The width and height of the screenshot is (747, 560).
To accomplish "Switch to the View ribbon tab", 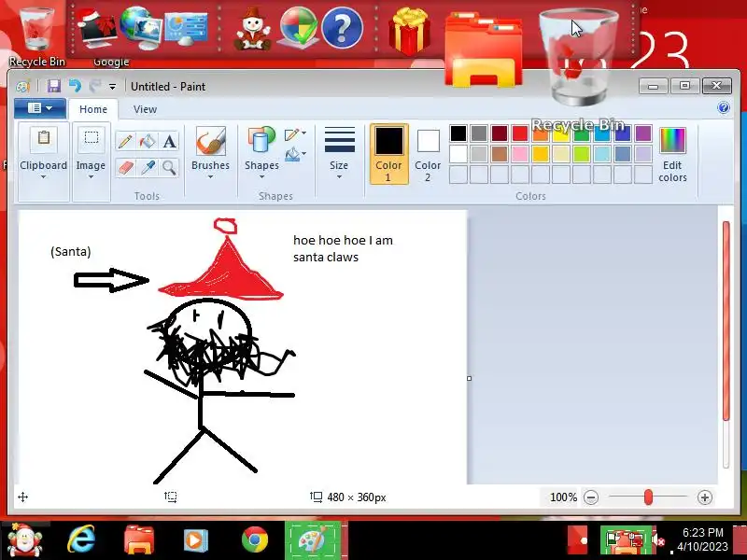I will point(145,109).
